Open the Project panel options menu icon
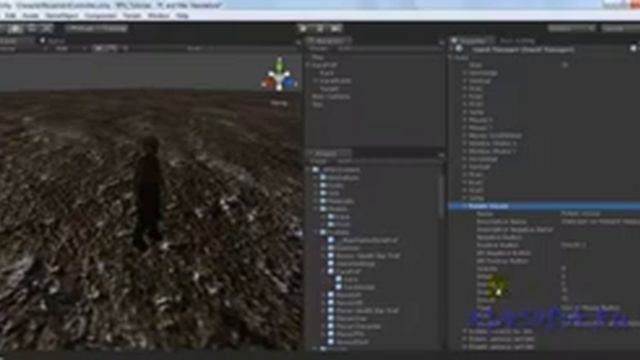 (441, 155)
